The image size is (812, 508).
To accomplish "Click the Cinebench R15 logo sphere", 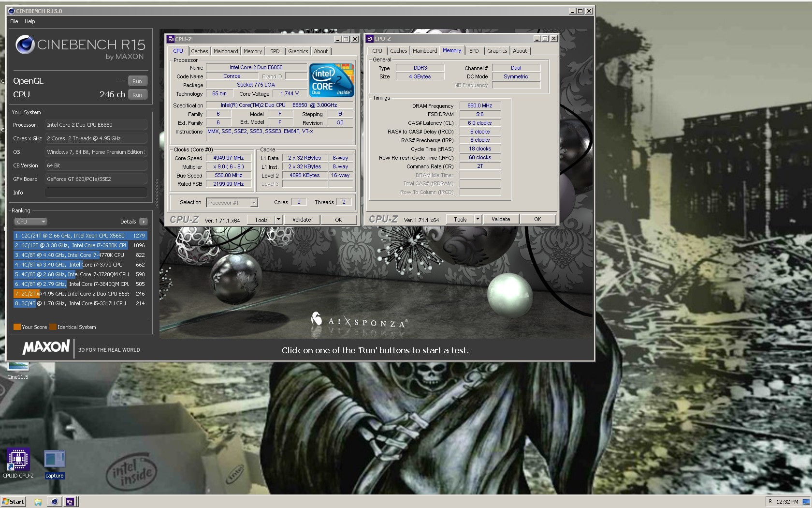I will coord(25,45).
